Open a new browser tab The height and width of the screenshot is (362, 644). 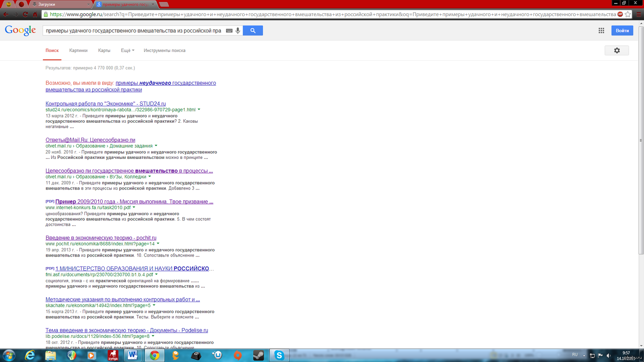coord(164,4)
